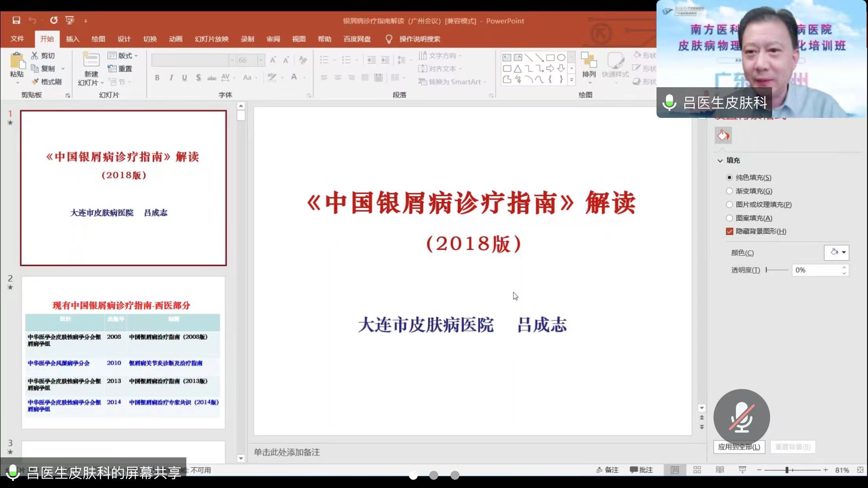
Task: Open the font size dropdown
Action: point(261,60)
